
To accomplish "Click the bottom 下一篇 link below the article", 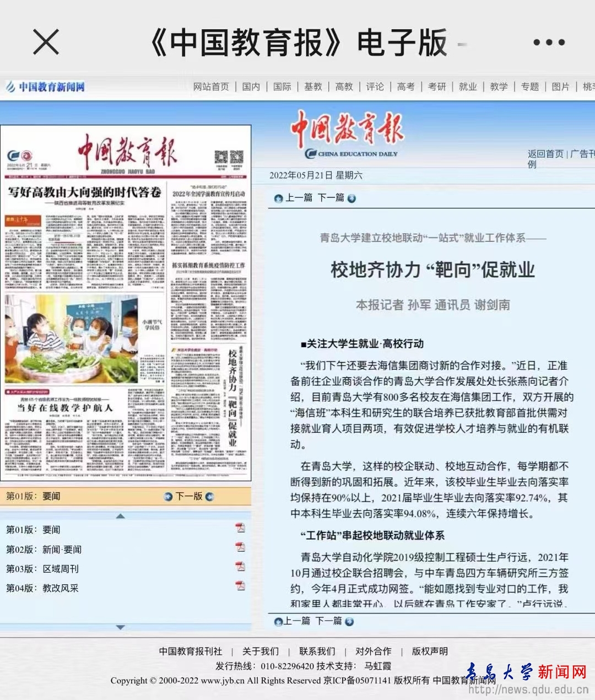I will [329, 621].
